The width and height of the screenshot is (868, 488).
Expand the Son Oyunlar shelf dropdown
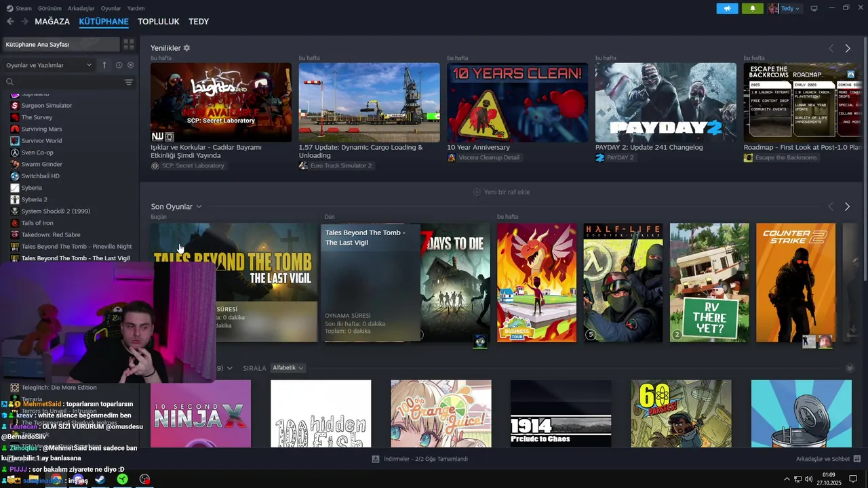coord(199,207)
